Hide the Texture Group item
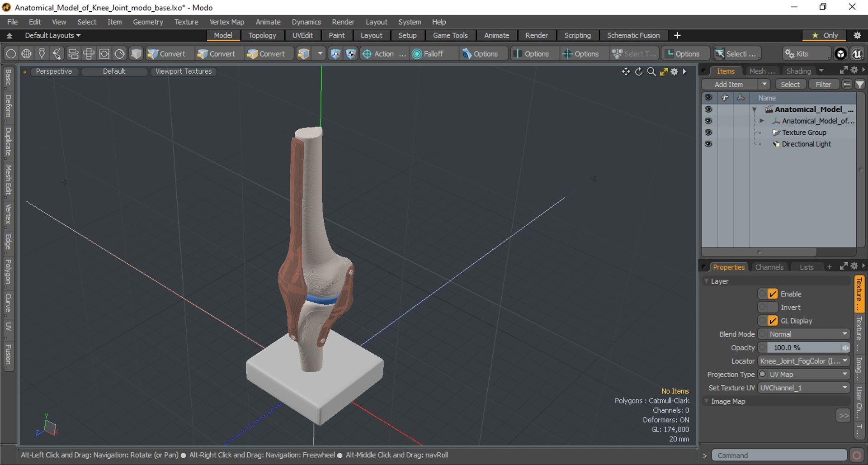This screenshot has width=868, height=465. click(x=708, y=133)
